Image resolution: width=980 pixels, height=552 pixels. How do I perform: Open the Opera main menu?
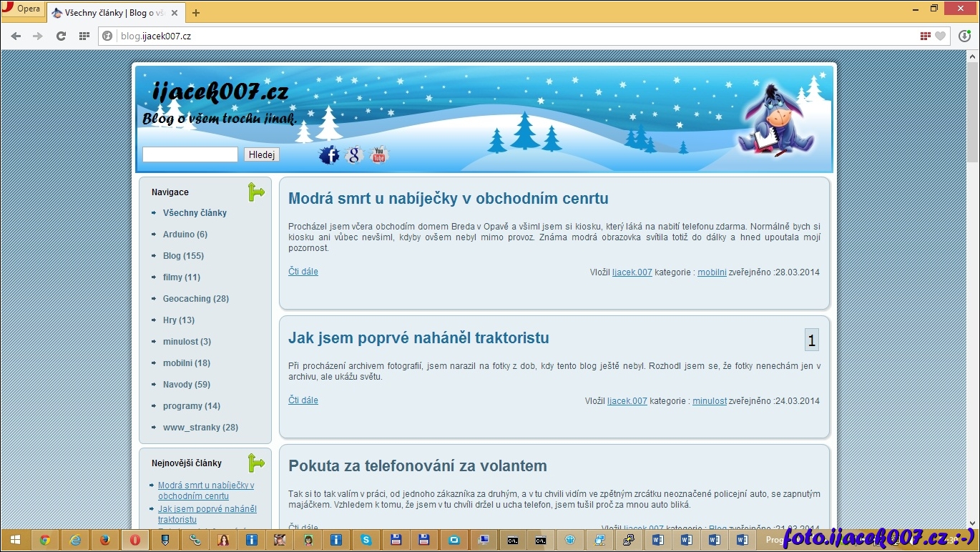click(x=21, y=9)
